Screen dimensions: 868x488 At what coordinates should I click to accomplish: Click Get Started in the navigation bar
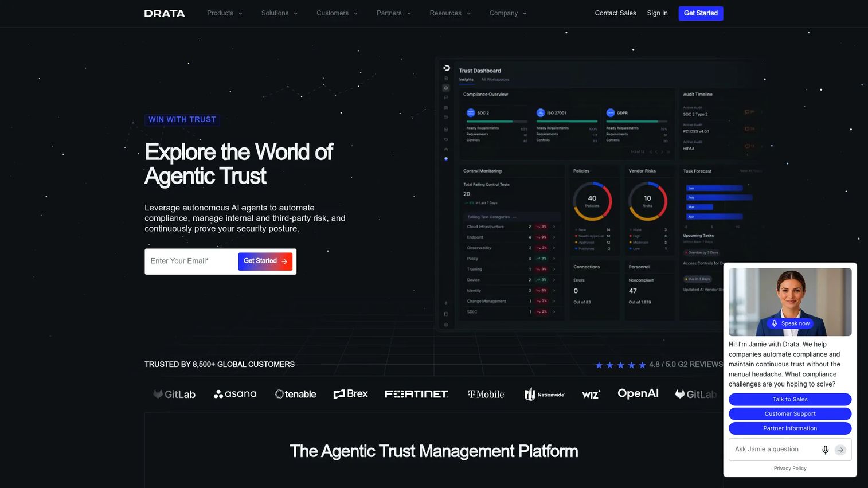[701, 13]
